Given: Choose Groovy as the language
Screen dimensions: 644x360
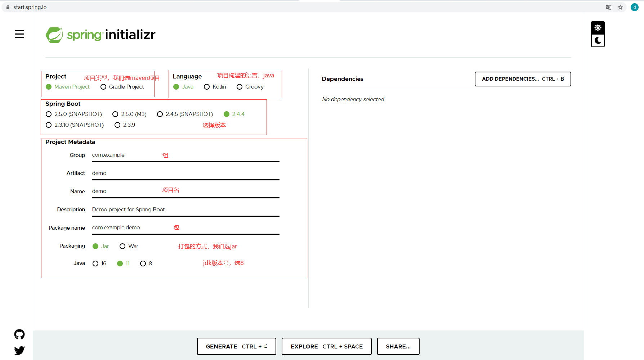Looking at the screenshot, I should [x=250, y=87].
